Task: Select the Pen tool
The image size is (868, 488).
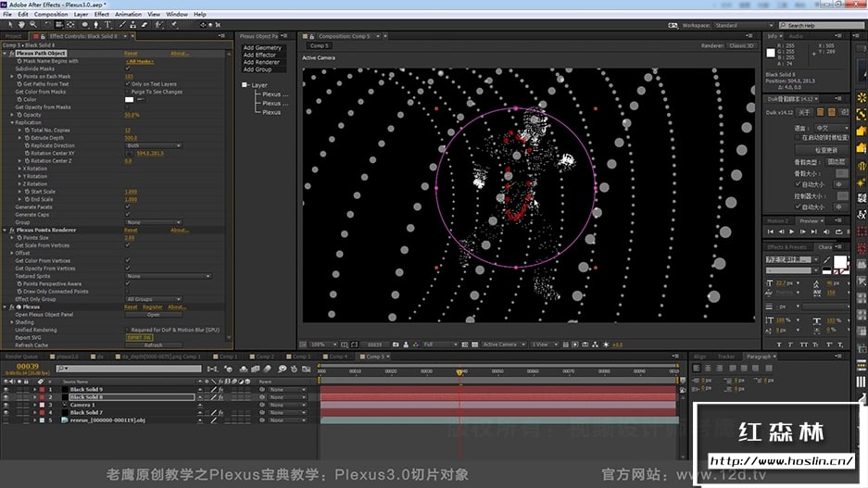Action: [96, 25]
